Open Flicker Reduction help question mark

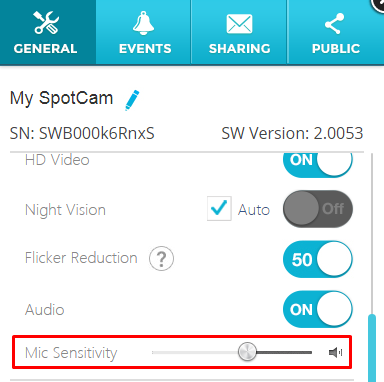161,258
